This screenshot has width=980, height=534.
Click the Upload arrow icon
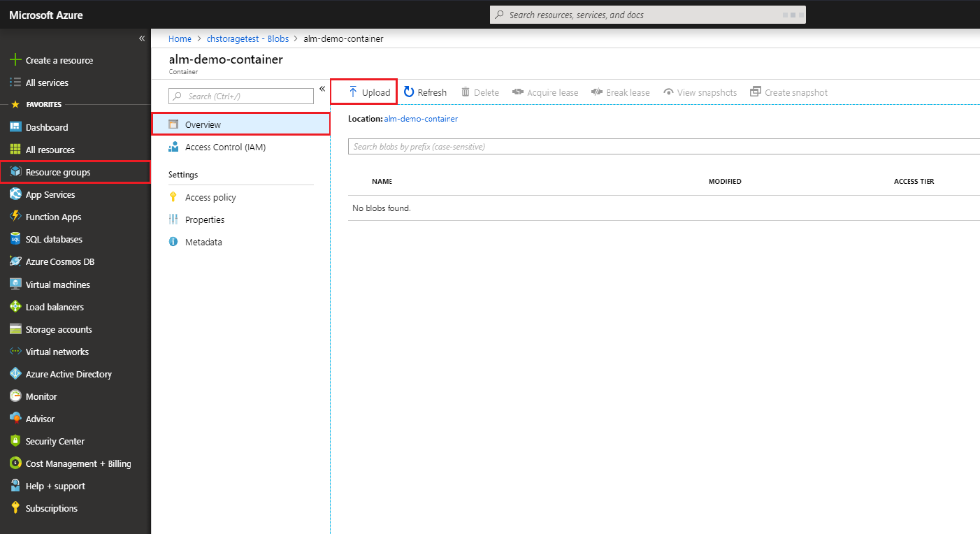click(x=353, y=92)
